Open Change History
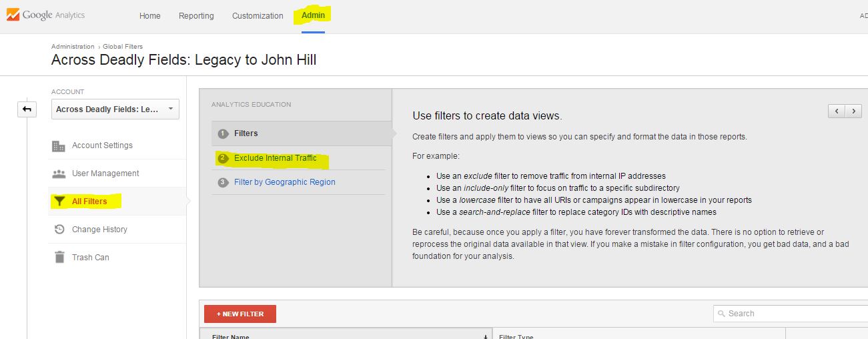Viewport: 868px width, 339px height. pos(99,230)
